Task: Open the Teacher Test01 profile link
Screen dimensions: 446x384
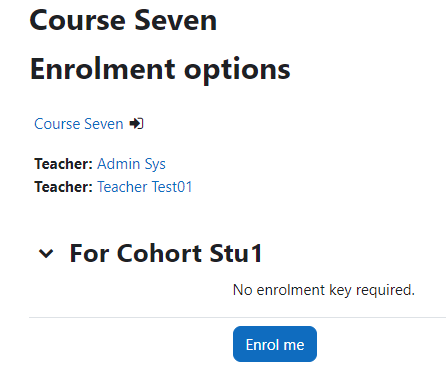Action: [145, 187]
